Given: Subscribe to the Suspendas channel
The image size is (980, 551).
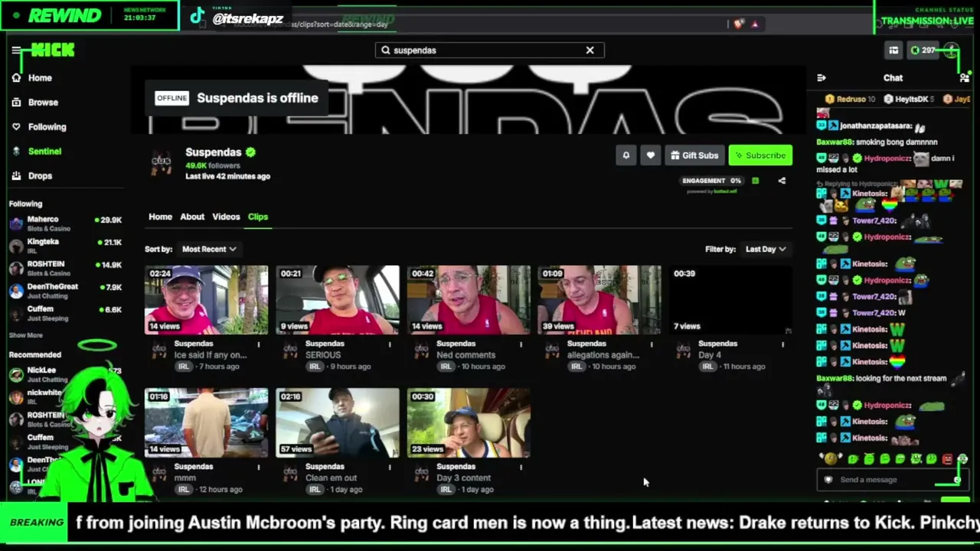Looking at the screenshot, I should point(760,155).
